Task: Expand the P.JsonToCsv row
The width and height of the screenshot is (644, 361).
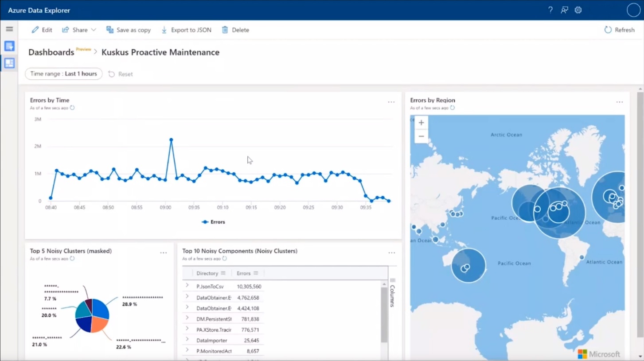Action: [187, 286]
